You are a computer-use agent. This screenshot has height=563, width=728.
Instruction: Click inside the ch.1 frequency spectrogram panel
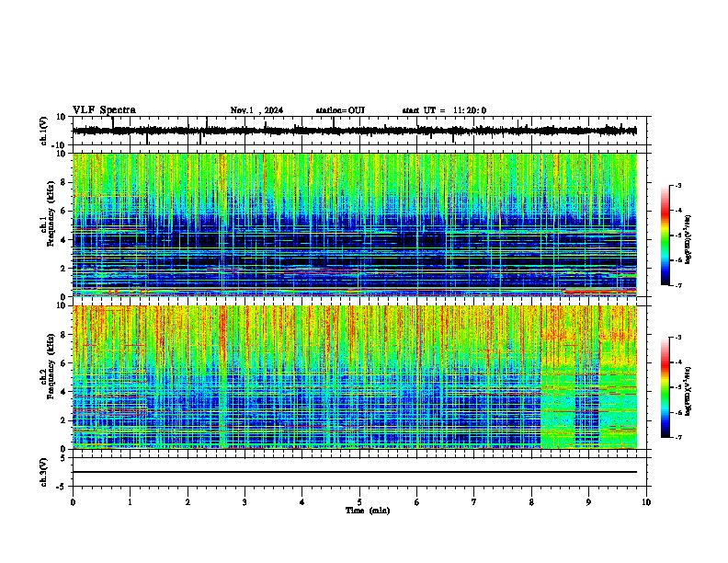click(x=355, y=224)
